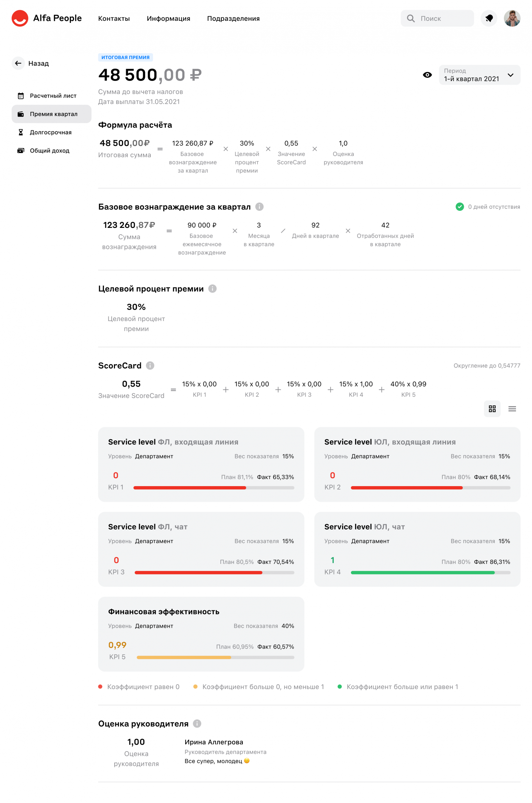Click the 0 дней отсутствия label

click(494, 207)
